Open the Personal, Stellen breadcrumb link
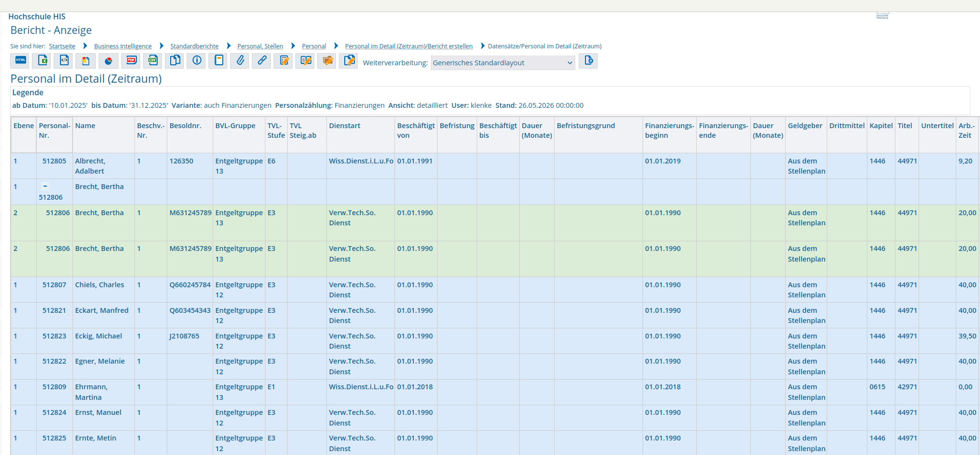980x455 pixels. 260,46
